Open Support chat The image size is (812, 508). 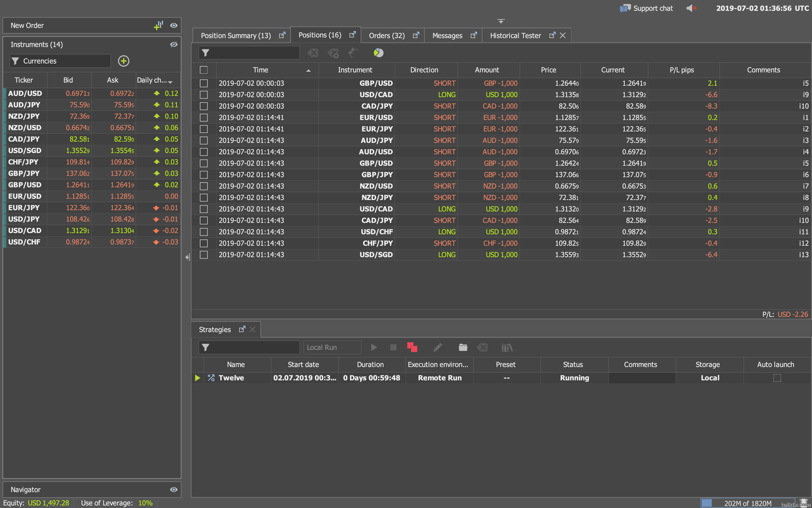(x=646, y=8)
